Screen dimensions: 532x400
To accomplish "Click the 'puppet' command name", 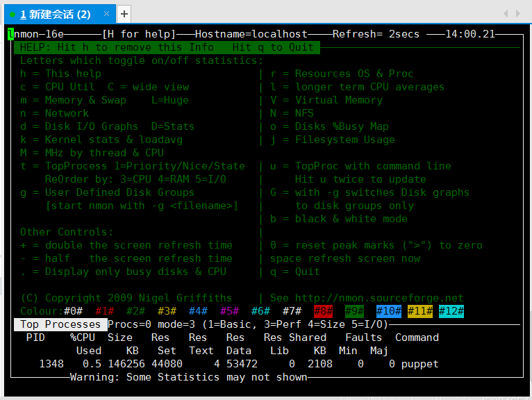I will 420,364.
